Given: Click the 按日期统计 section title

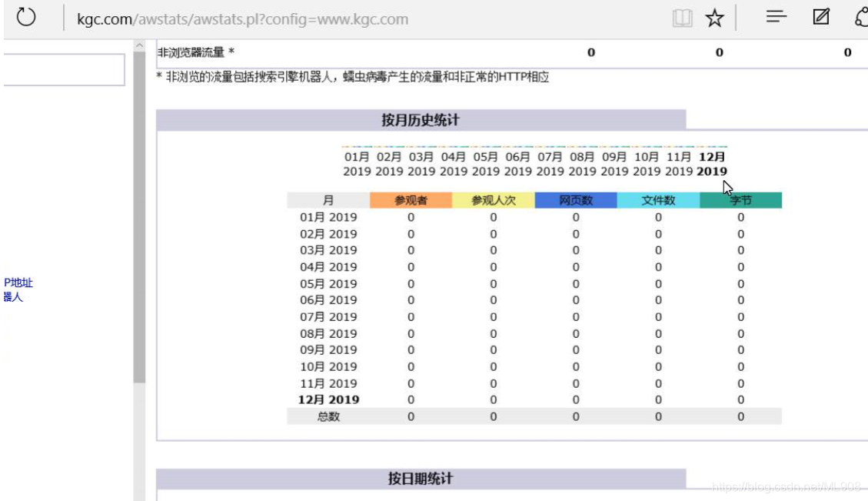Looking at the screenshot, I should pos(420,478).
